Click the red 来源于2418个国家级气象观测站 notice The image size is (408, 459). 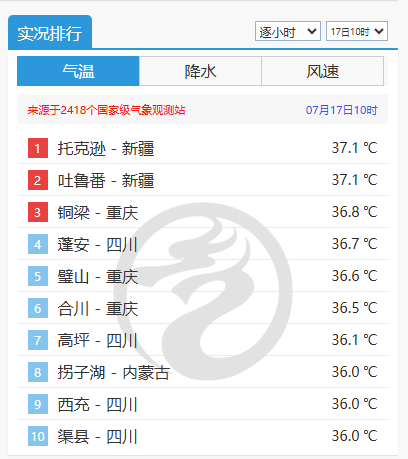[x=106, y=110]
